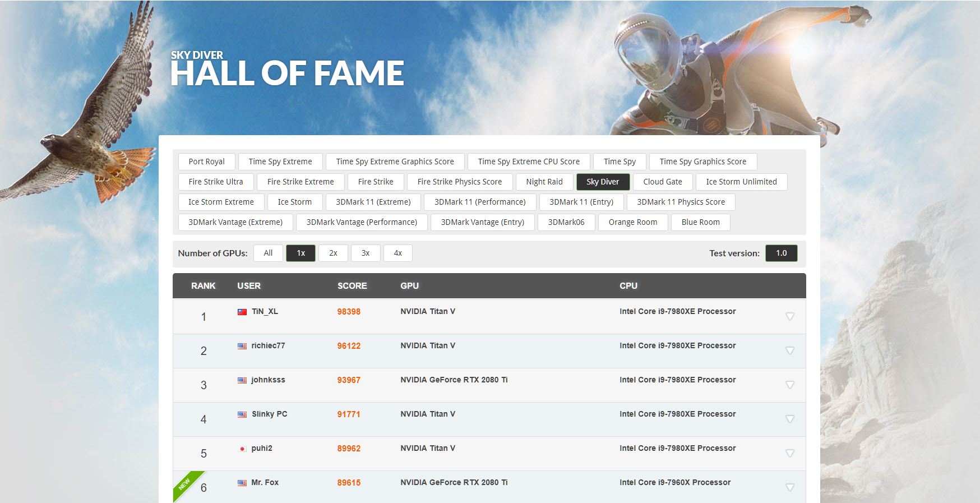Select the All GPUs filter

click(268, 253)
